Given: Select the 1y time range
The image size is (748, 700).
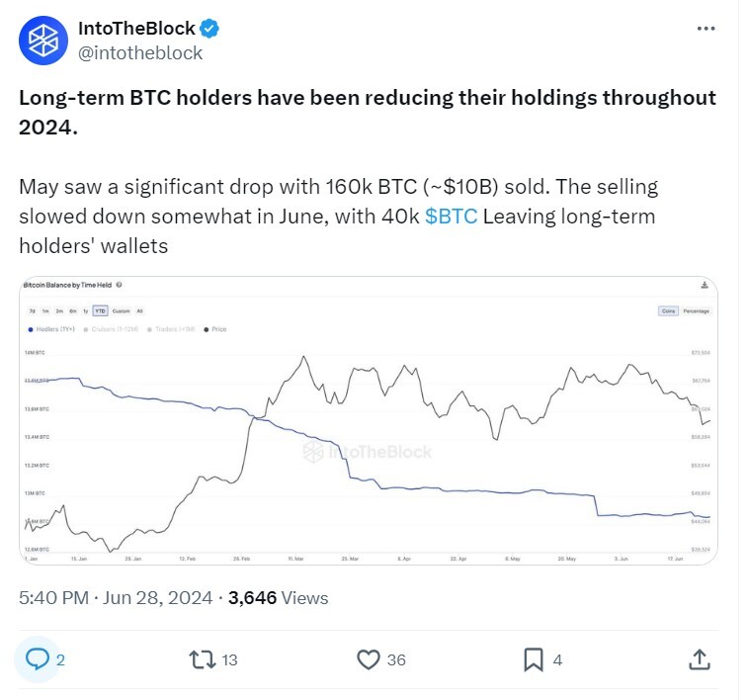Looking at the screenshot, I should (86, 311).
